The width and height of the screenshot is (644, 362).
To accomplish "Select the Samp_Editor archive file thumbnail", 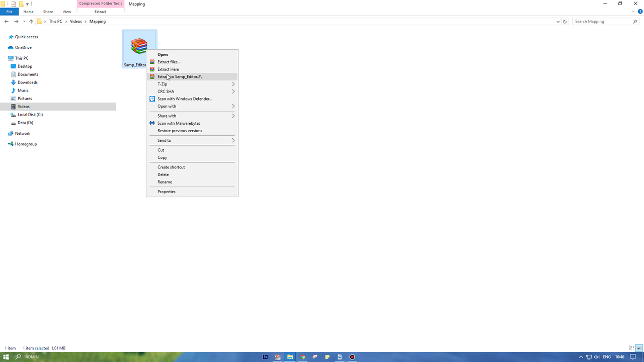I will coord(139,46).
